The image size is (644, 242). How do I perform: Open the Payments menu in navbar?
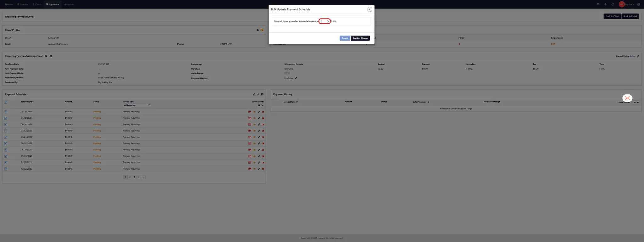(x=53, y=4)
